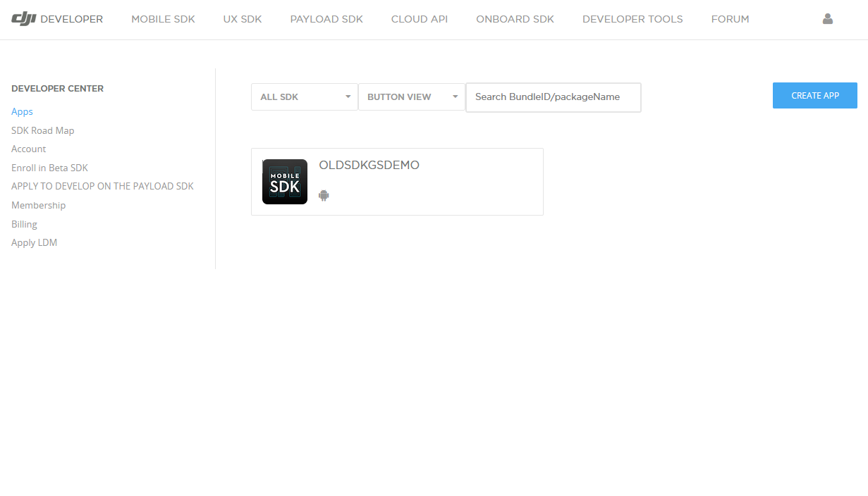Viewport: 868px width, 496px height.
Task: Go to Account in sidebar
Action: click(x=28, y=149)
